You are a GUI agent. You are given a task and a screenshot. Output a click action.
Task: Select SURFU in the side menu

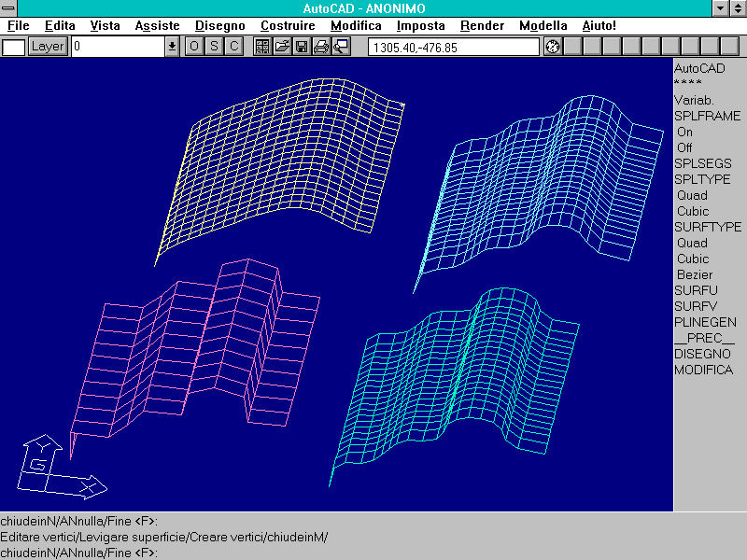coord(696,290)
